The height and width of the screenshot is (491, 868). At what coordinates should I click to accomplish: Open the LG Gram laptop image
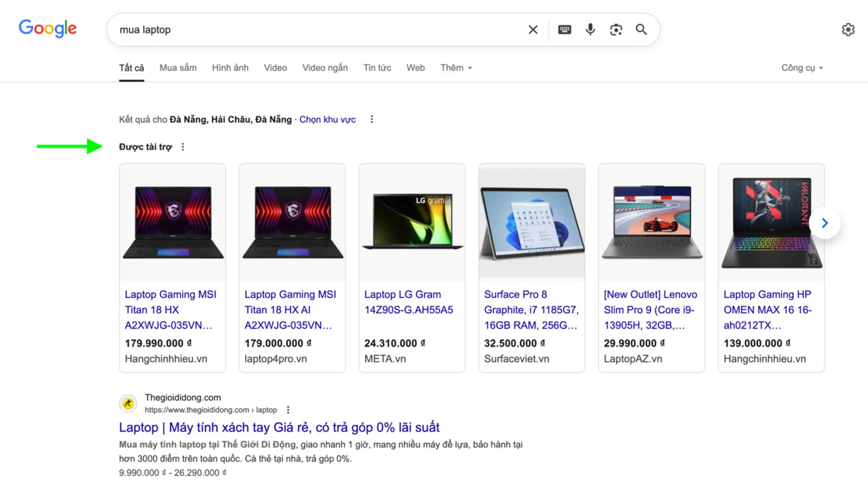(x=412, y=223)
